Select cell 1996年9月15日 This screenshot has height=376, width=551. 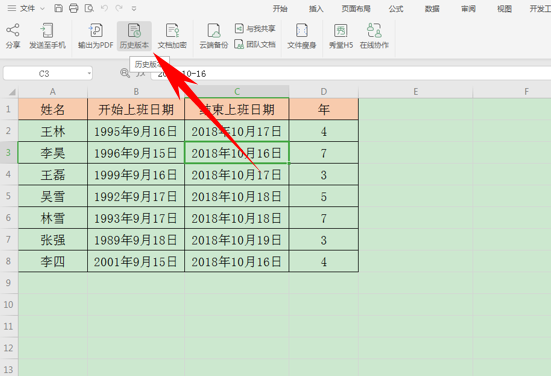coord(136,153)
